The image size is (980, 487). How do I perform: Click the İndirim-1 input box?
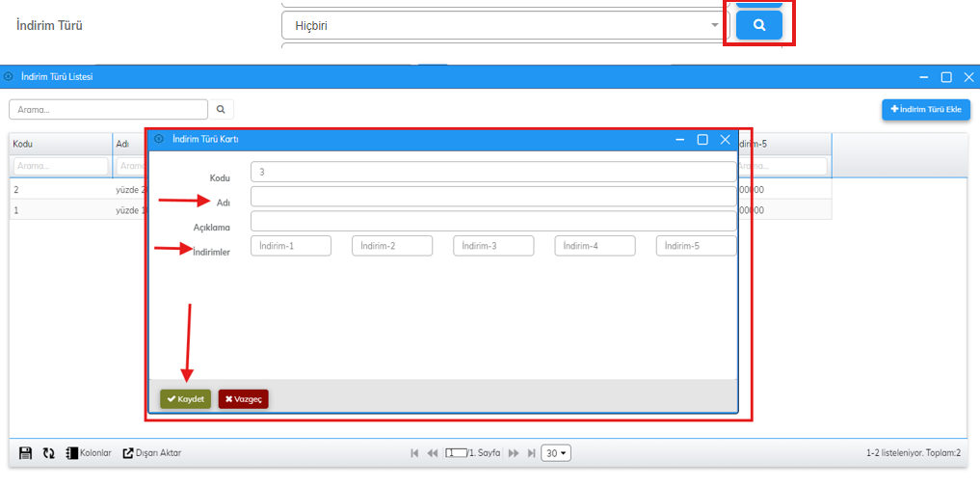pyautogui.click(x=290, y=246)
